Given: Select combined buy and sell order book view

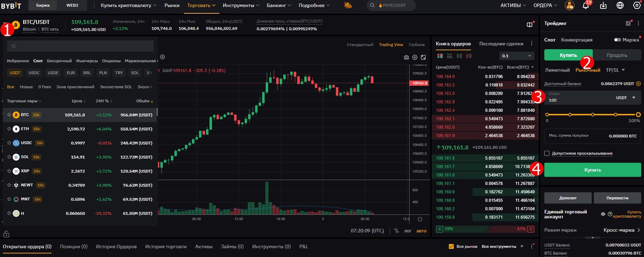Looking at the screenshot, I should tap(440, 56).
